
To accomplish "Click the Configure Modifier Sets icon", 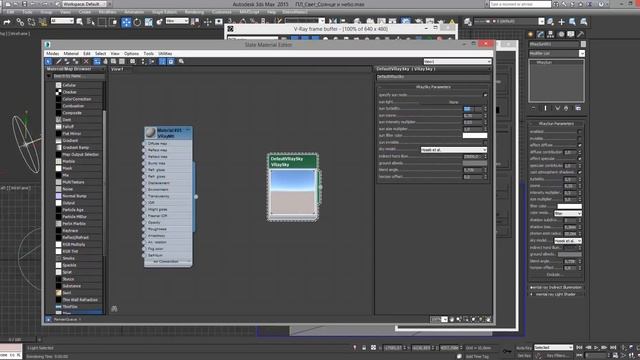I will 578,108.
